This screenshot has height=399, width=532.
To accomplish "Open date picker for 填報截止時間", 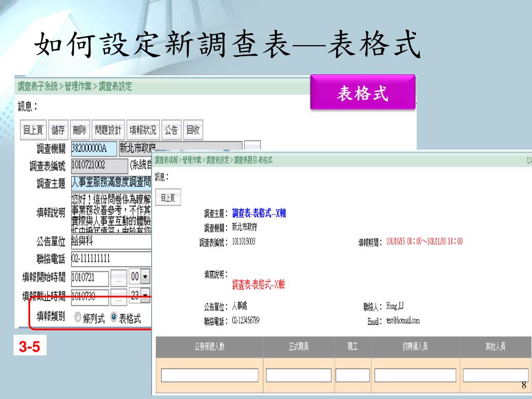I will (x=119, y=297).
